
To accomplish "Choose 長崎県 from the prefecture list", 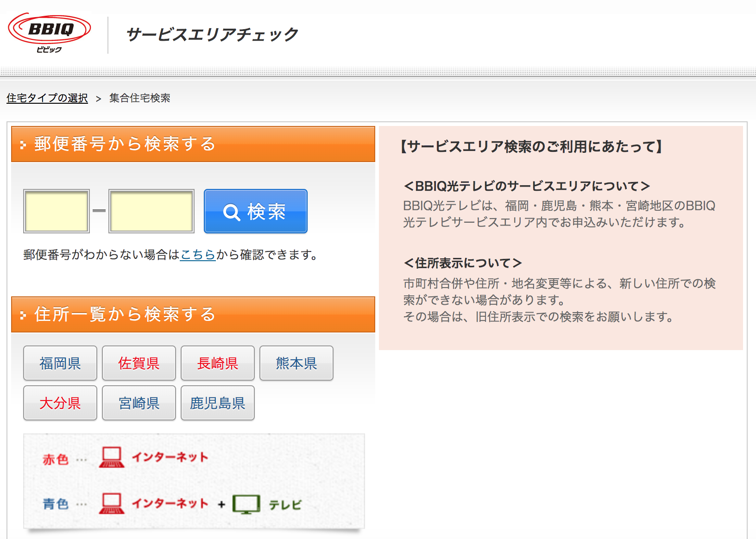I will click(218, 363).
